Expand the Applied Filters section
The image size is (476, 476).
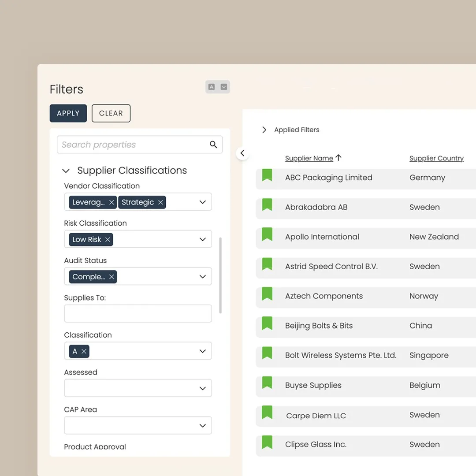264,130
